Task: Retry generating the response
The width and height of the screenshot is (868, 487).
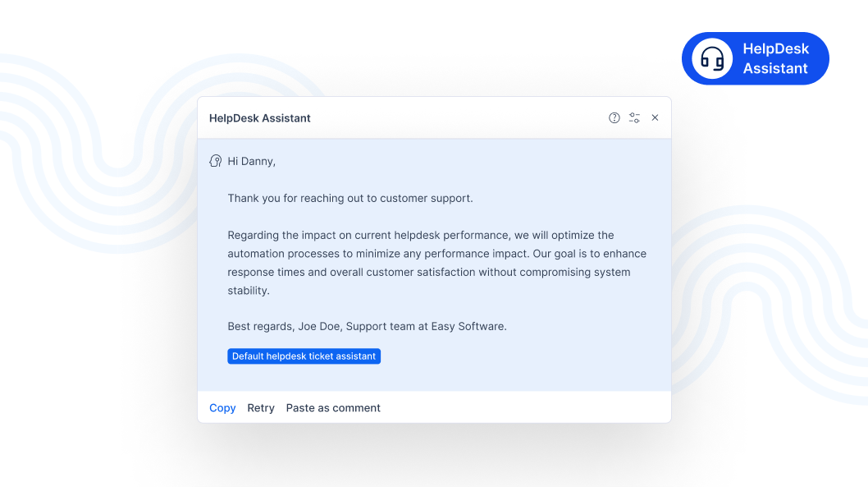Action: click(x=261, y=408)
